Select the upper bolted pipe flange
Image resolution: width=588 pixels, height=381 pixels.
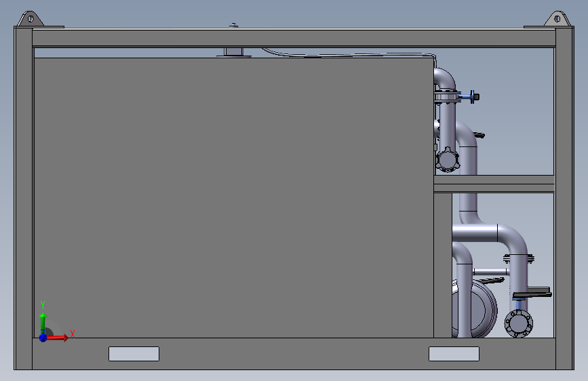(448, 97)
